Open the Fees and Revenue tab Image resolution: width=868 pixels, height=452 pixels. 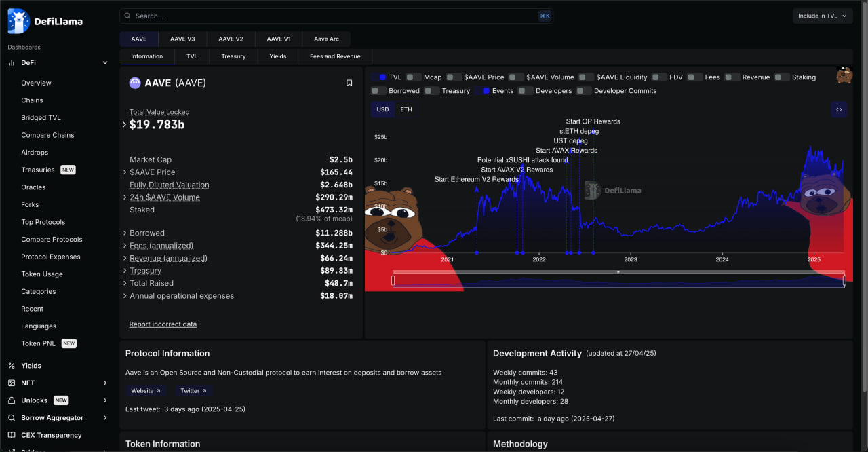coord(335,56)
